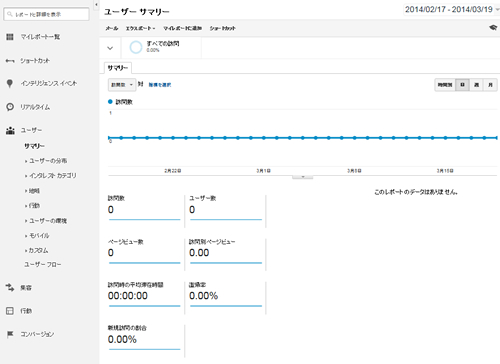Screen dimensions: 500x364
Task: Open the コンバージョン flag icon
Action: [x=10, y=334]
